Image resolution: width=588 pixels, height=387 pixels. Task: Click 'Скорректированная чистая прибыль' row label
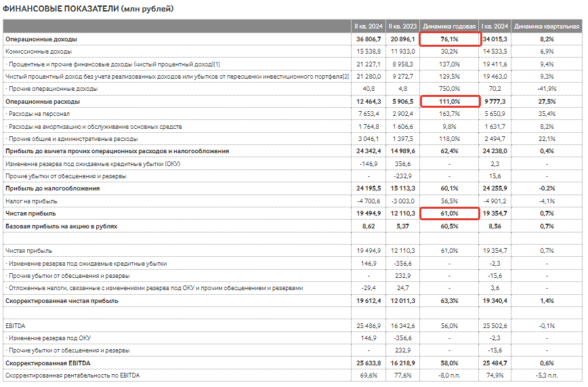pyautogui.click(x=62, y=301)
